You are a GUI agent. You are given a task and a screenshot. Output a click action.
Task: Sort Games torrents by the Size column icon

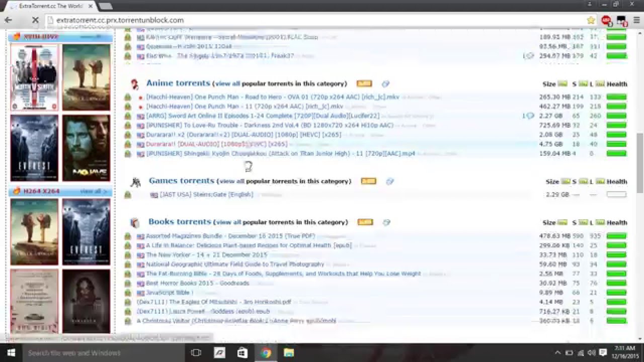click(x=566, y=182)
